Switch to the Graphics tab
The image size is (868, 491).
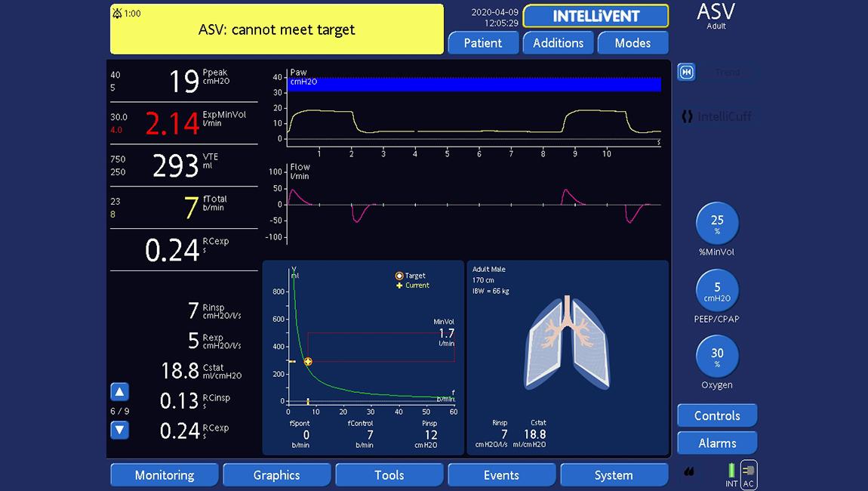pos(276,474)
